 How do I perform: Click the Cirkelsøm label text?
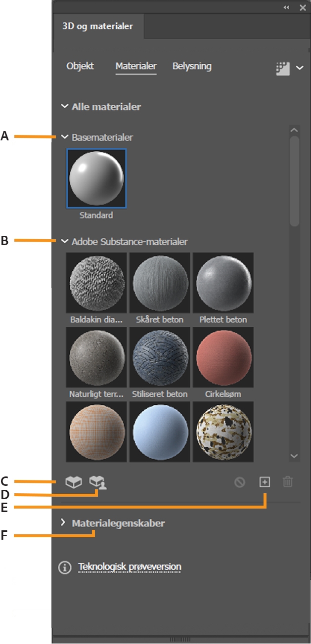223,394
